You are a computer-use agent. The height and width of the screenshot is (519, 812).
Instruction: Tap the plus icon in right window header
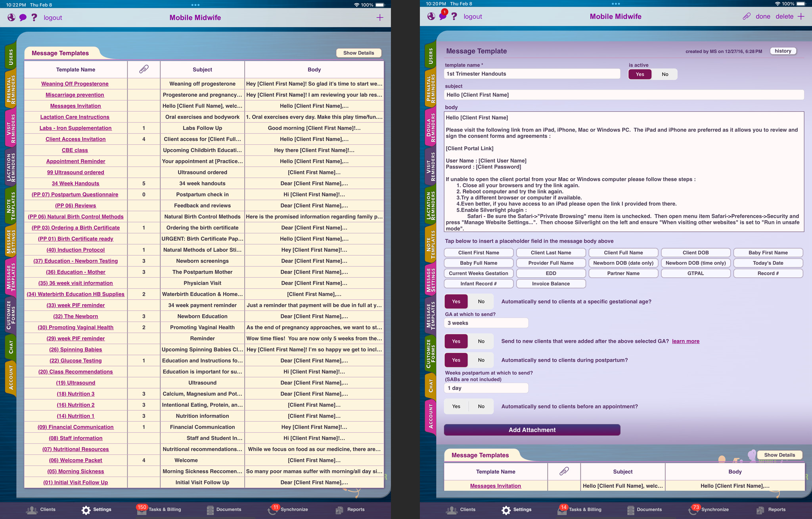tap(801, 16)
